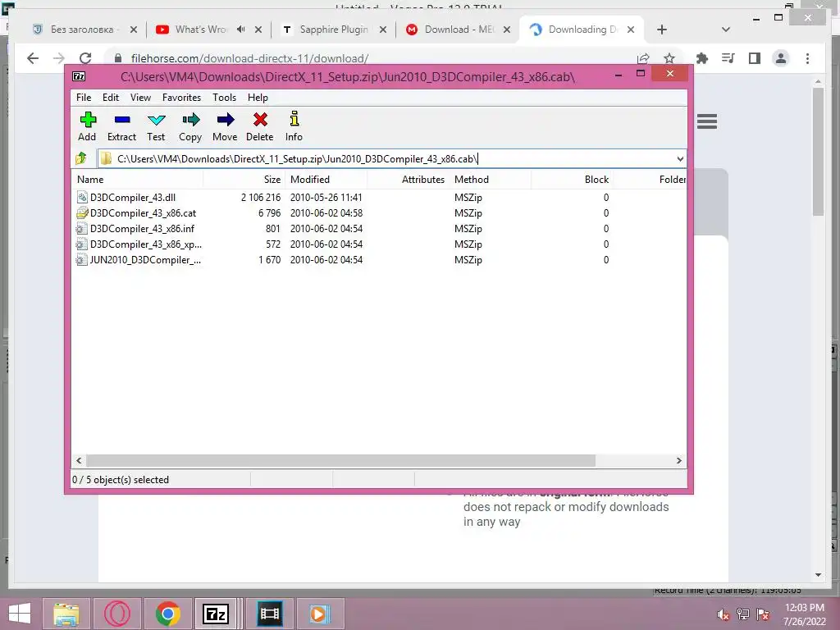840x630 pixels.
Task: Open Chrome media controls icon
Action: coord(728,58)
